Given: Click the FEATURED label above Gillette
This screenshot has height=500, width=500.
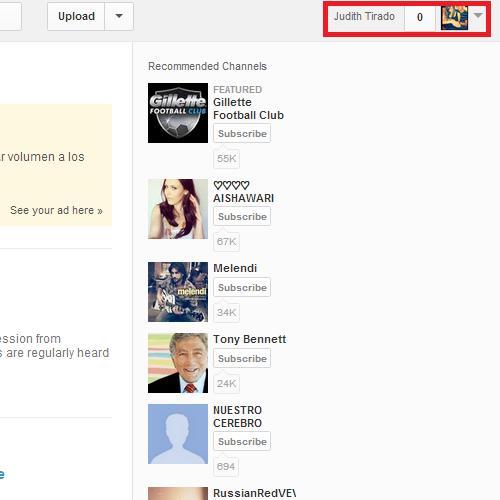Looking at the screenshot, I should pyautogui.click(x=237, y=90).
